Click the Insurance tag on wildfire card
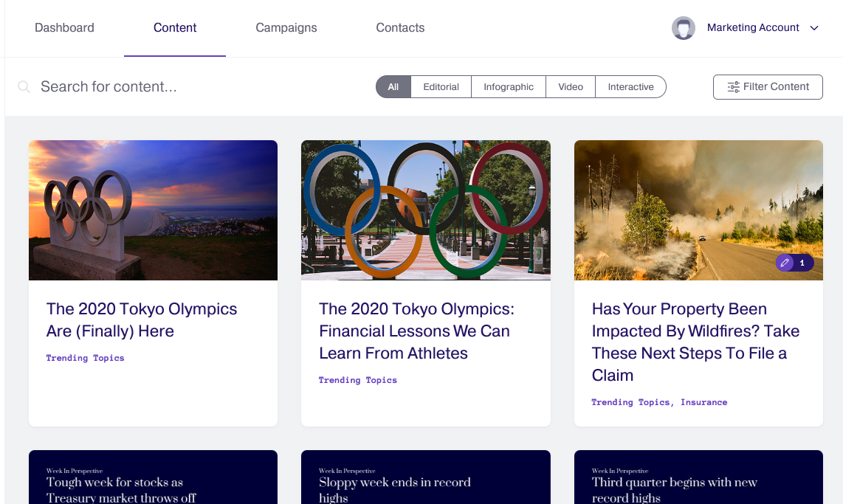 [x=703, y=402]
